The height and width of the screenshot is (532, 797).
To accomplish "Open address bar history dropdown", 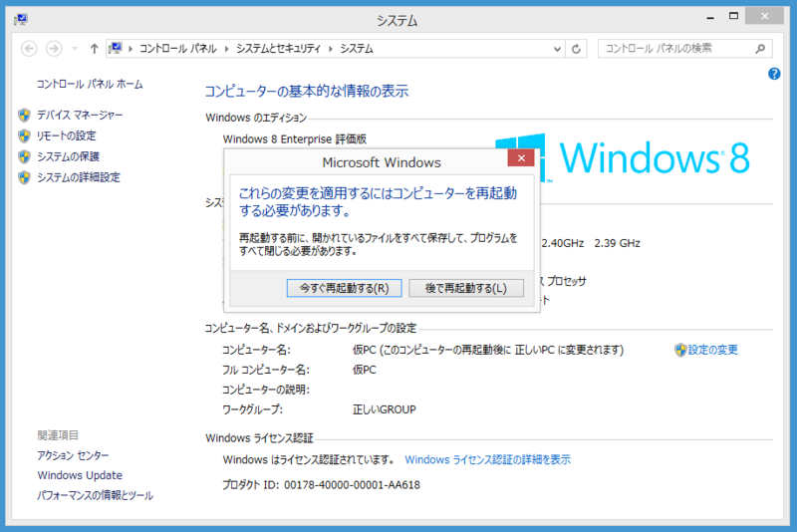I will click(x=557, y=49).
